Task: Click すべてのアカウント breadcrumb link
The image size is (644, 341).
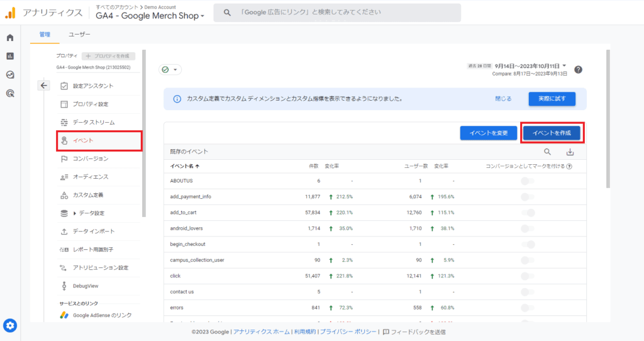Action: click(x=117, y=7)
